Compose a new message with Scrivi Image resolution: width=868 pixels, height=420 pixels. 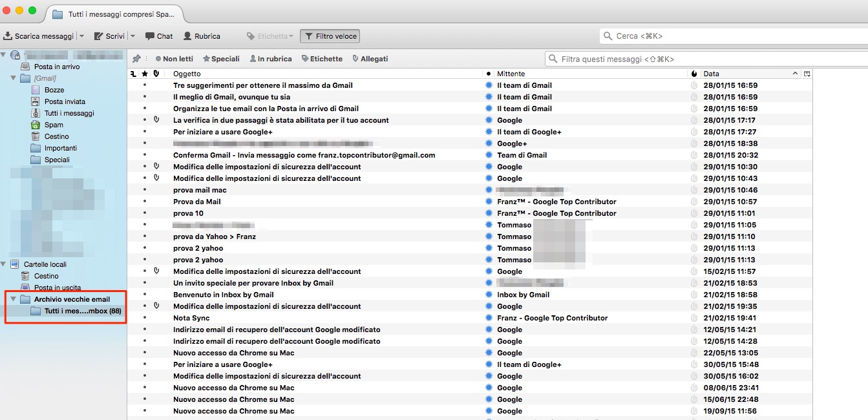[x=110, y=36]
